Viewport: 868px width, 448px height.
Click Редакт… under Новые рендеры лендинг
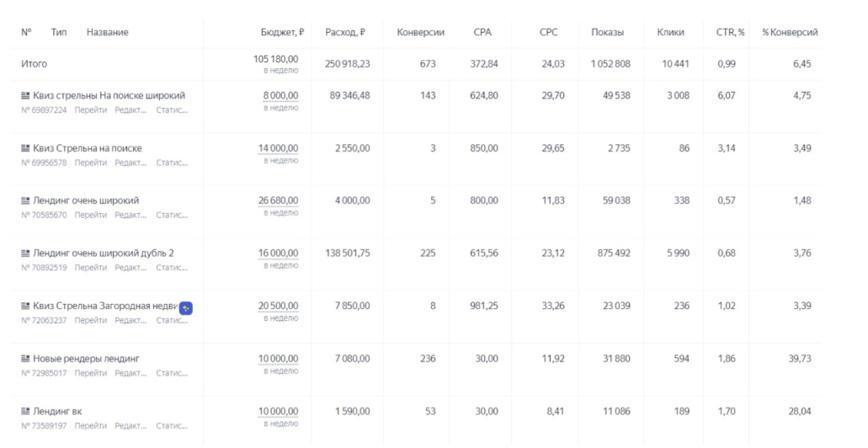pos(130,373)
